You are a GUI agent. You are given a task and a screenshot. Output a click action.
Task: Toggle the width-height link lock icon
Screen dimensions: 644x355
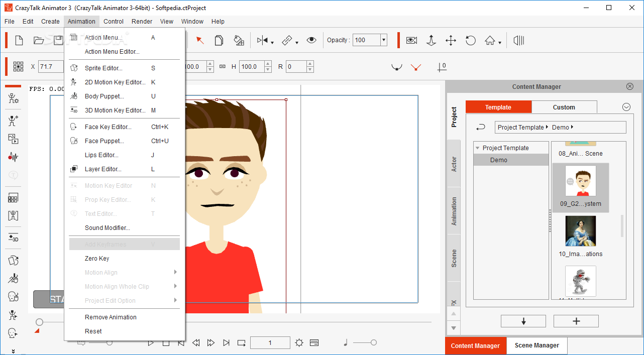[x=223, y=66]
